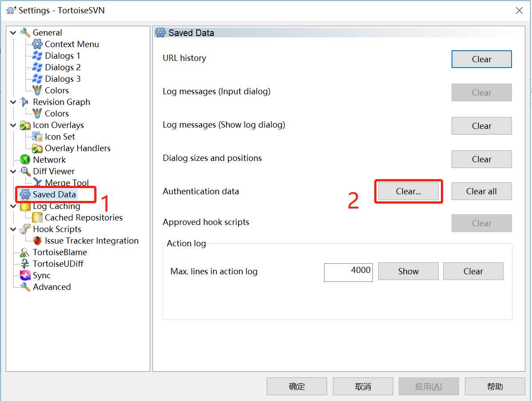The height and width of the screenshot is (401, 532).
Task: Show the action log
Action: point(408,271)
